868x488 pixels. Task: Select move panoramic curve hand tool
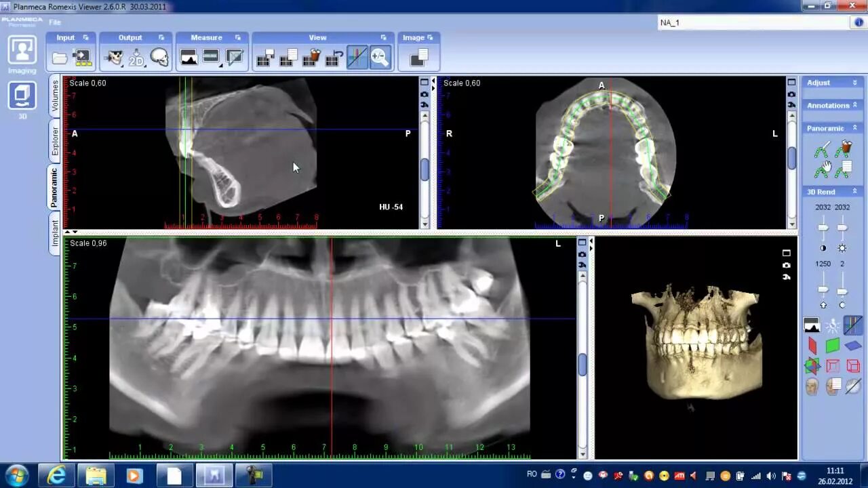823,169
